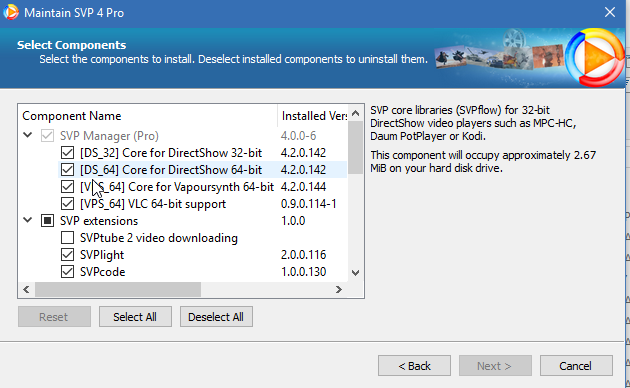Select the [DS_32] Core for DirectShow 32-bit row
Image resolution: width=630 pixels, height=388 pixels.
pos(171,153)
